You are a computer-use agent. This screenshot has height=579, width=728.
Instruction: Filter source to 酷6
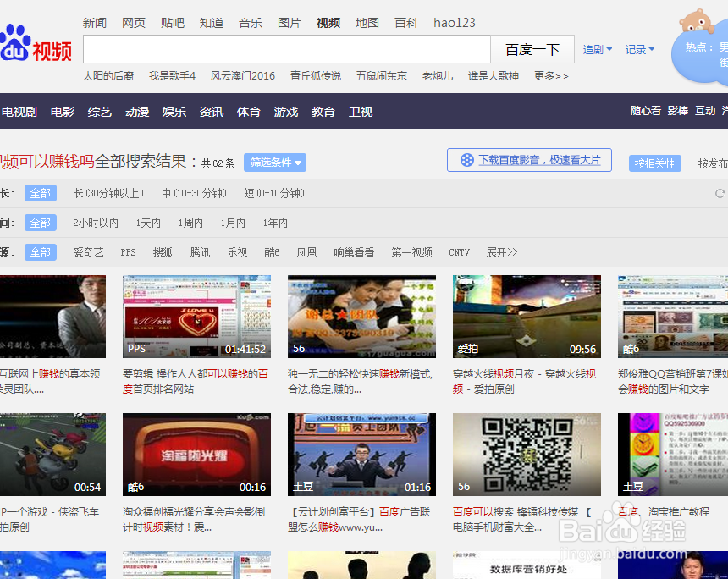pos(272,252)
